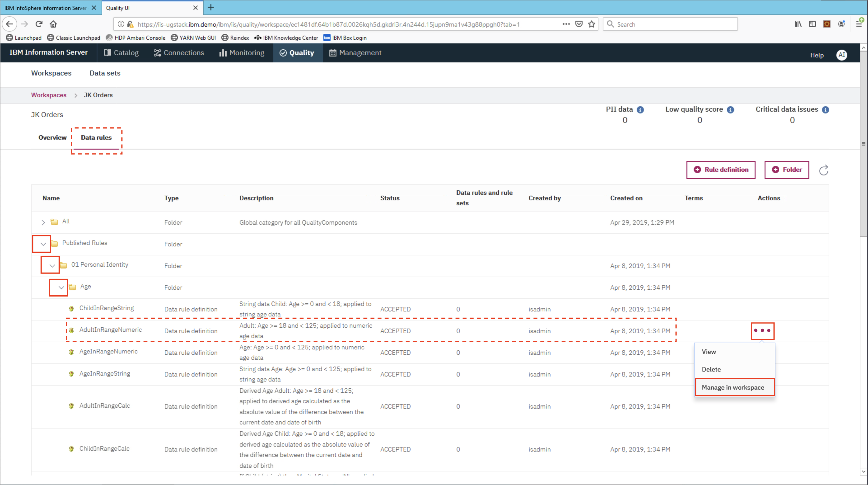This screenshot has height=485, width=868.
Task: Open the Classic Launchpad bookmark
Action: [73, 38]
